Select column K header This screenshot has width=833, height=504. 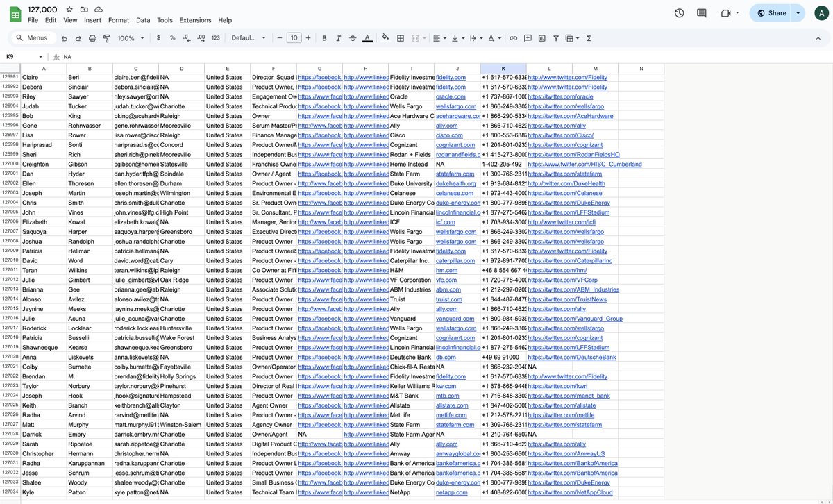[503, 68]
